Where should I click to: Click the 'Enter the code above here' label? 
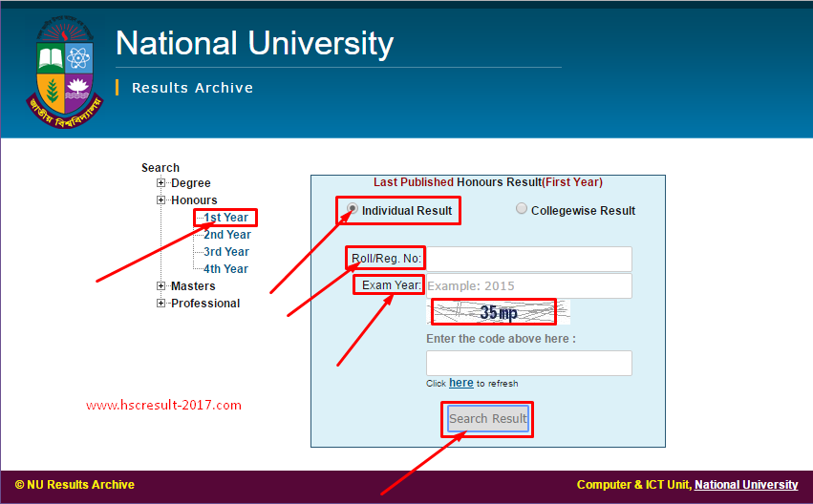click(501, 339)
